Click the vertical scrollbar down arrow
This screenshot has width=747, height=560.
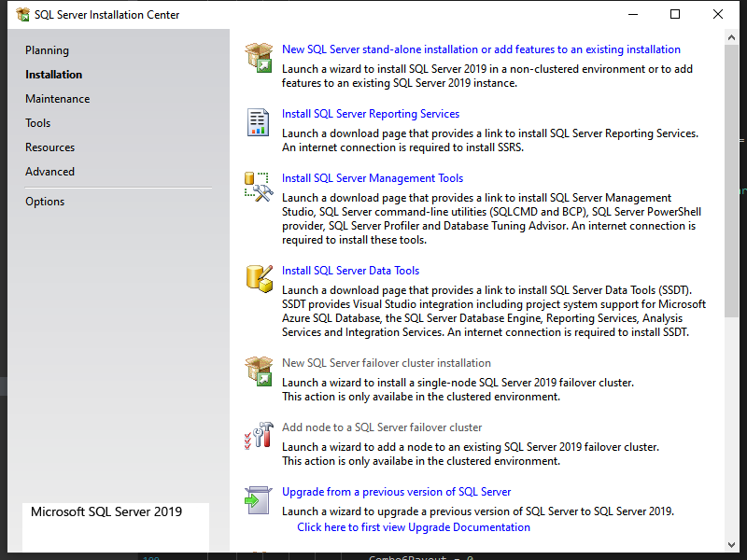point(731,545)
